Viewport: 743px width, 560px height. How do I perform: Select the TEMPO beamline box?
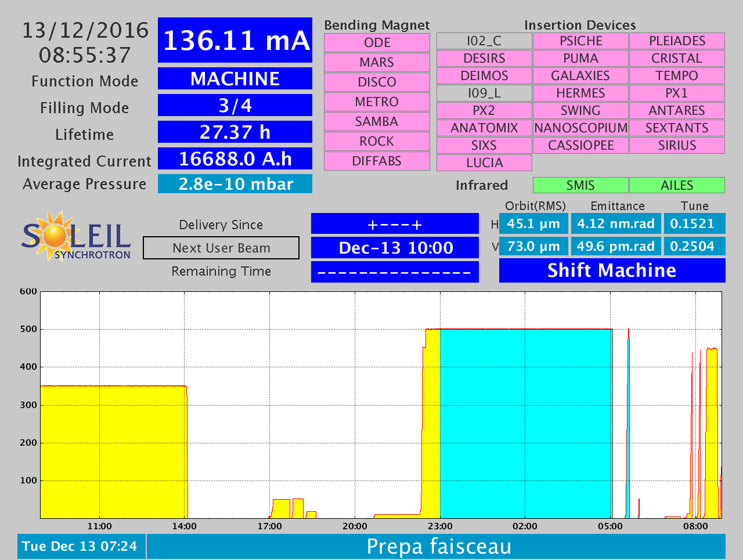(x=677, y=75)
